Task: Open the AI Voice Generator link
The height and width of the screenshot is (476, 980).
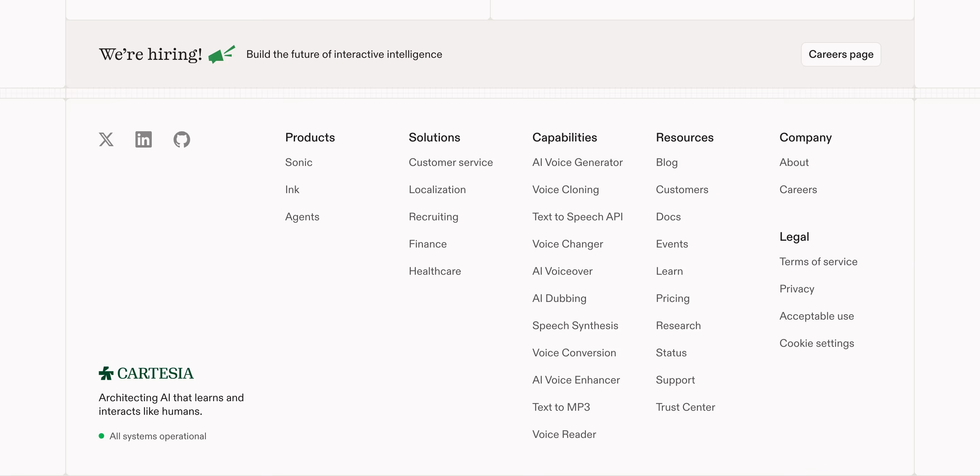Action: [x=577, y=162]
